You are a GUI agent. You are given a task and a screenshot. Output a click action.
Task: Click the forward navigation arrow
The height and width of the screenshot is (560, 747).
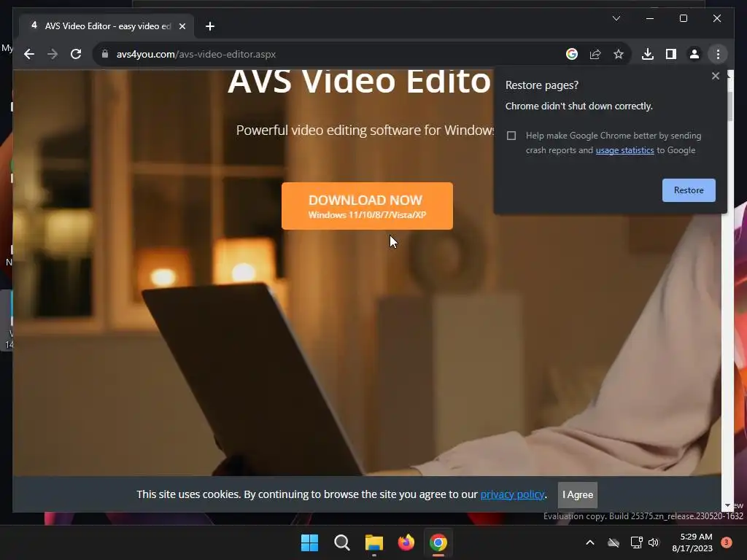click(53, 54)
